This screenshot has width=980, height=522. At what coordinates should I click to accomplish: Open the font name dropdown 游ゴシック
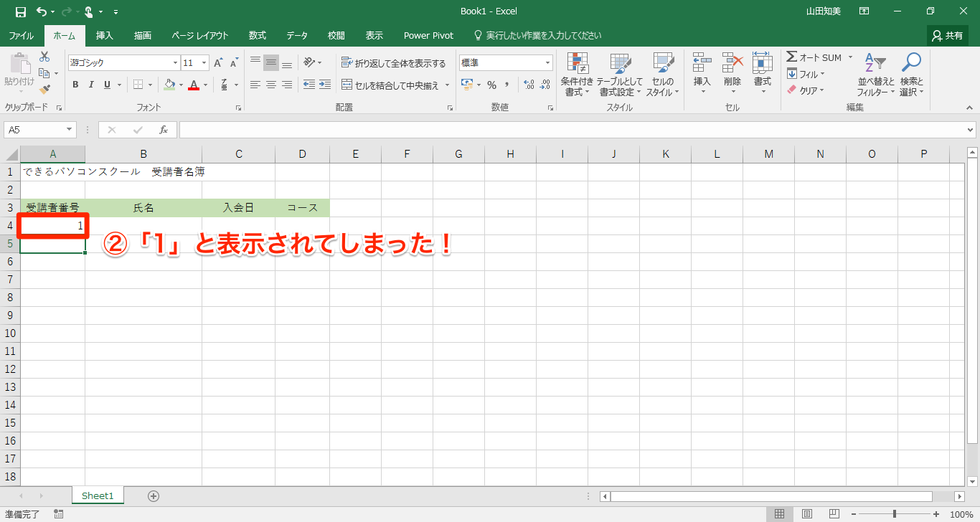coord(175,63)
